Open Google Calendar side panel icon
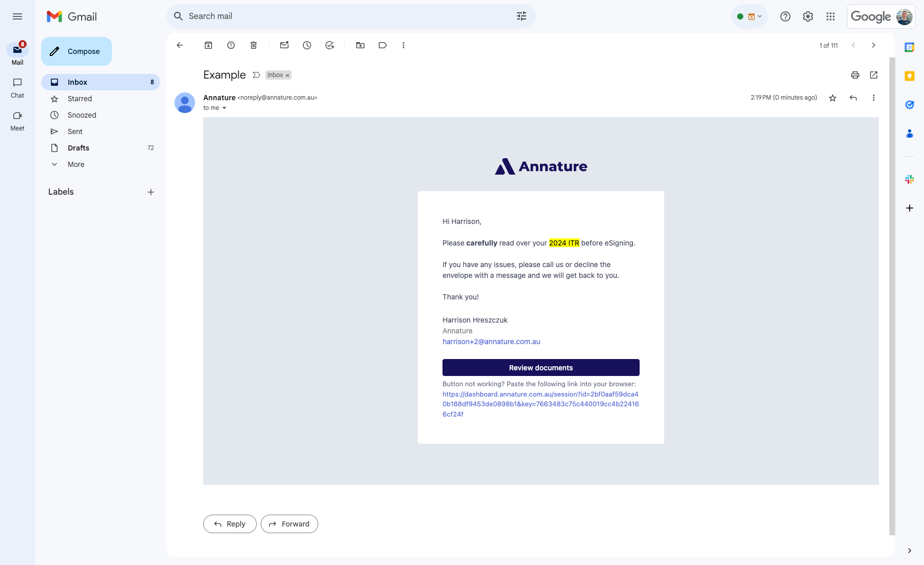 pos(910,47)
